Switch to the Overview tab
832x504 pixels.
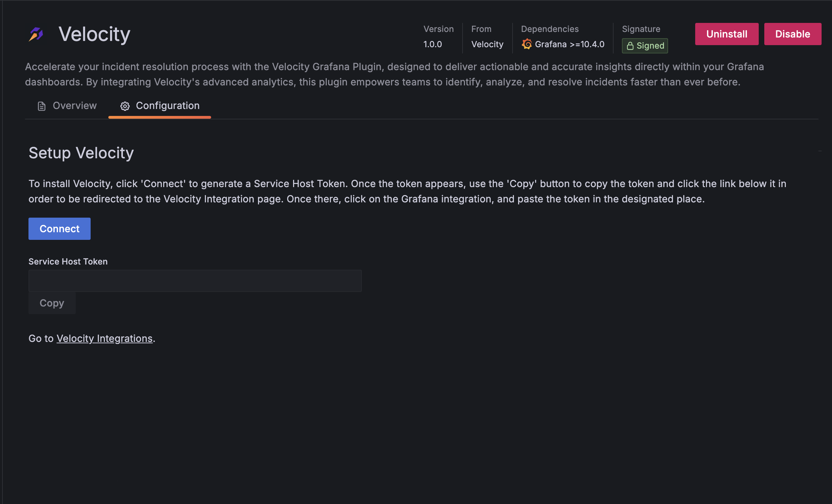point(67,106)
